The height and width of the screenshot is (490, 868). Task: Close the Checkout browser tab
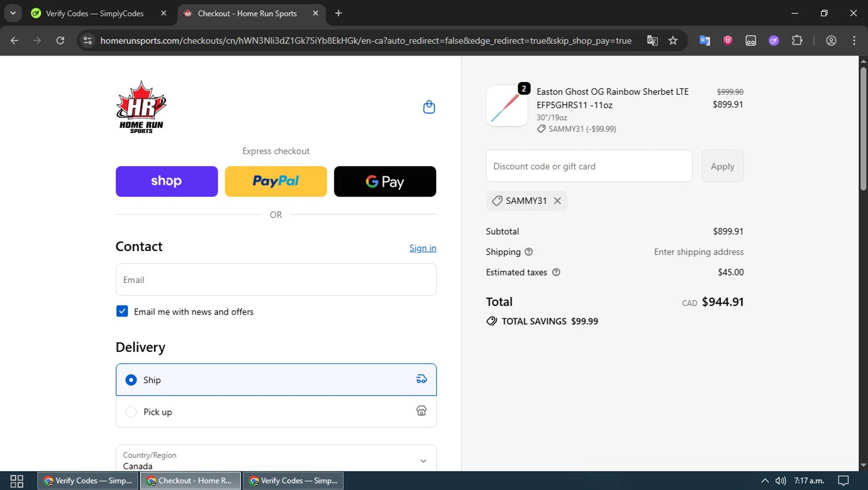(x=315, y=13)
